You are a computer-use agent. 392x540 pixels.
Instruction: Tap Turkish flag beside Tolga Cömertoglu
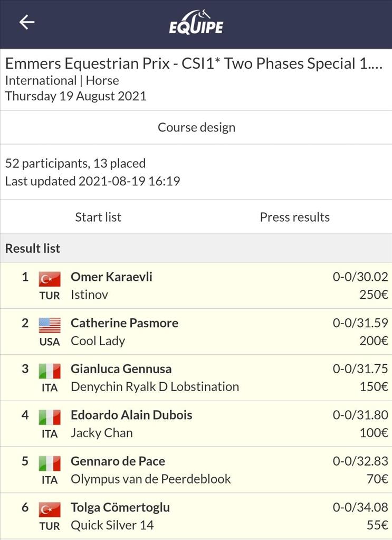click(x=50, y=510)
